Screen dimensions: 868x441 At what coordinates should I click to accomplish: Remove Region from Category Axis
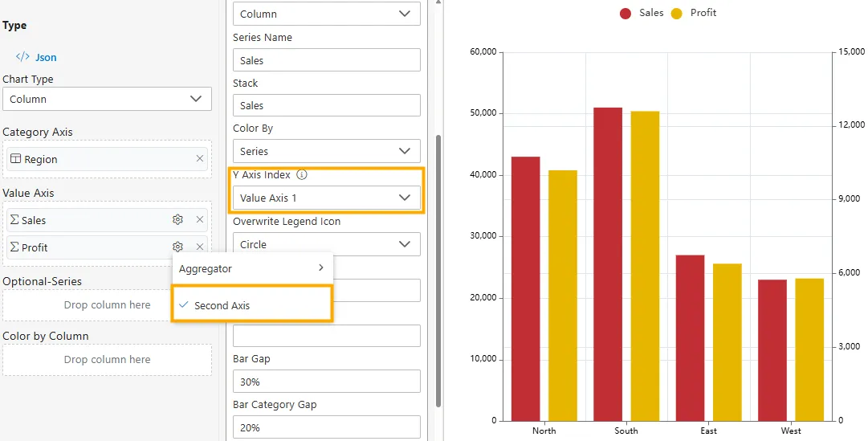(x=200, y=159)
